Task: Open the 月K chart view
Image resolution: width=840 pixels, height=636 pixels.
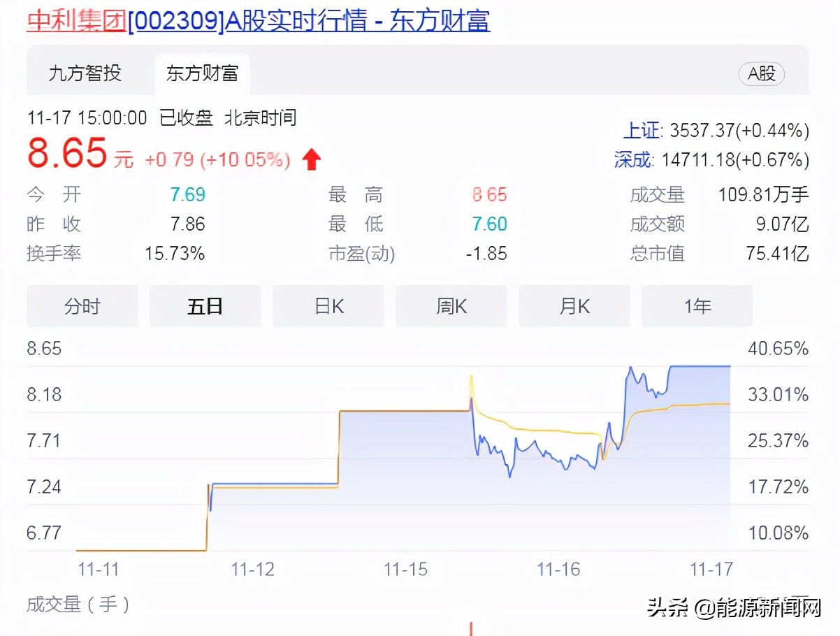Action: [x=574, y=305]
